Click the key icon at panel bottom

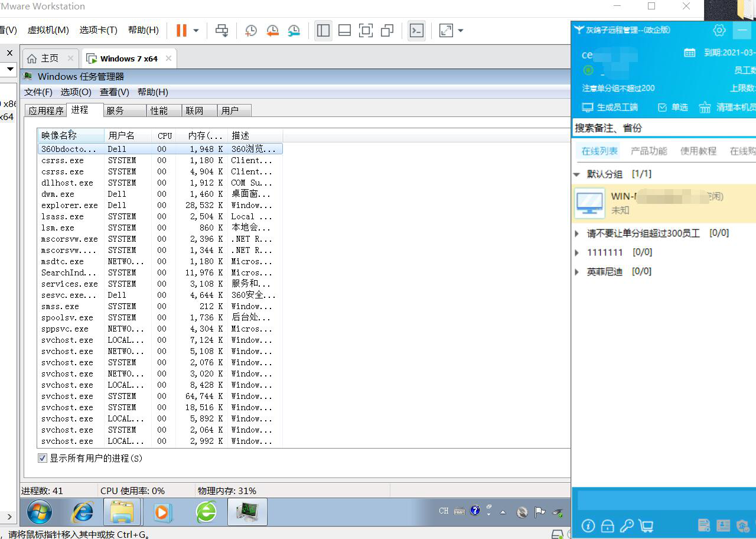pyautogui.click(x=627, y=525)
